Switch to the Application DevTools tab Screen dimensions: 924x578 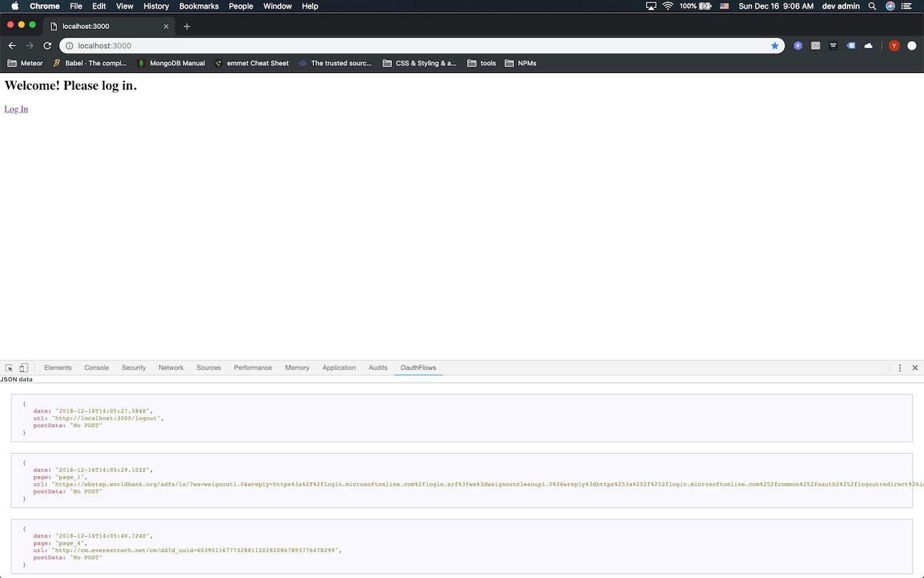[339, 368]
